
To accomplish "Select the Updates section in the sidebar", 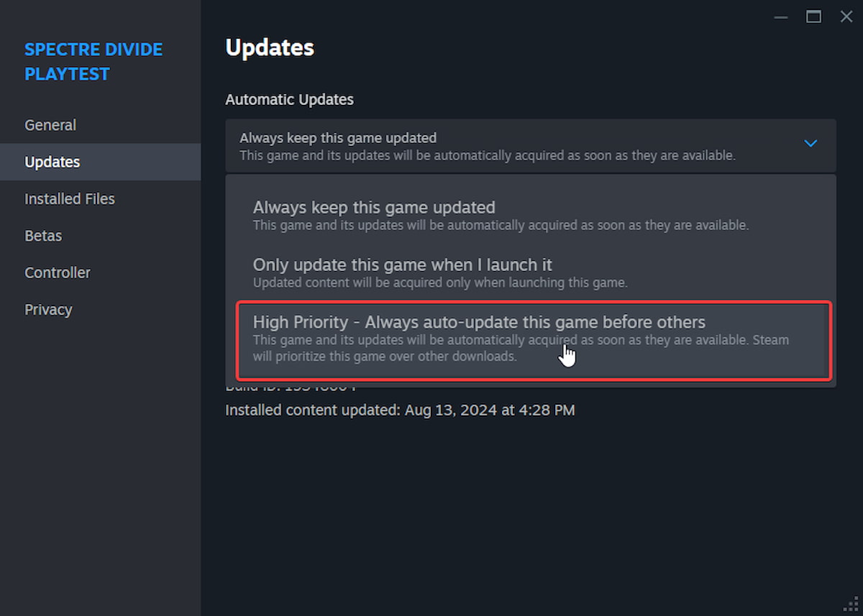I will tap(52, 162).
